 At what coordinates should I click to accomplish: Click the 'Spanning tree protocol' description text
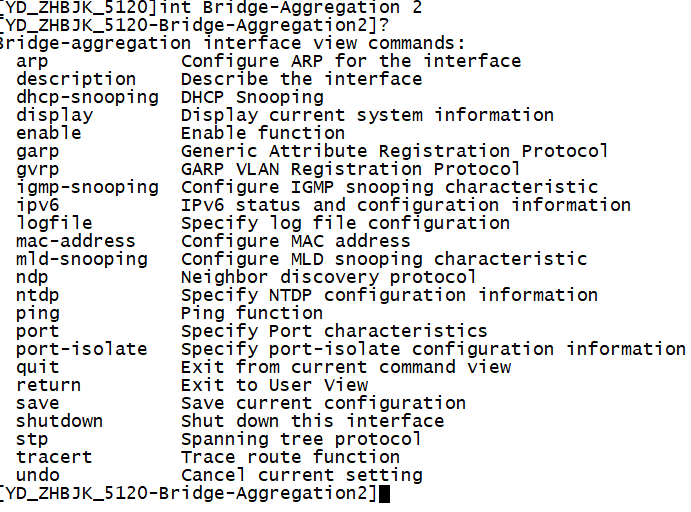point(301,439)
